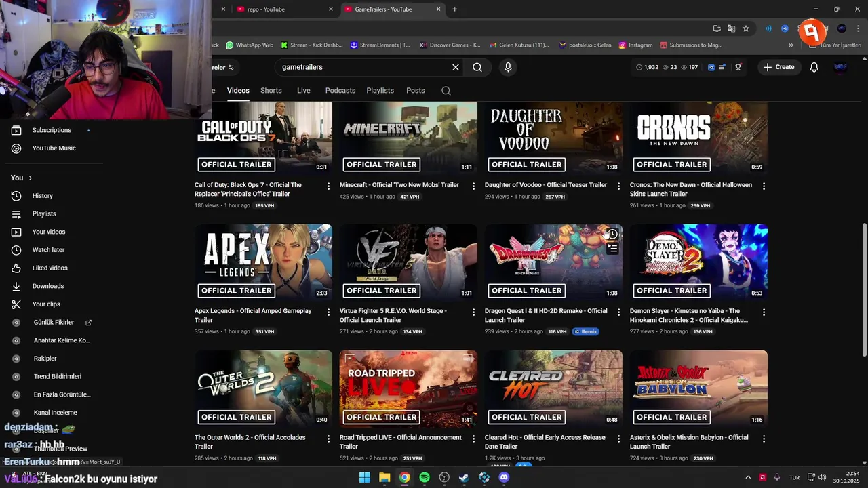Image resolution: width=868 pixels, height=488 pixels.
Task: Open Trend Bildirimleri sidebar item
Action: 58,376
